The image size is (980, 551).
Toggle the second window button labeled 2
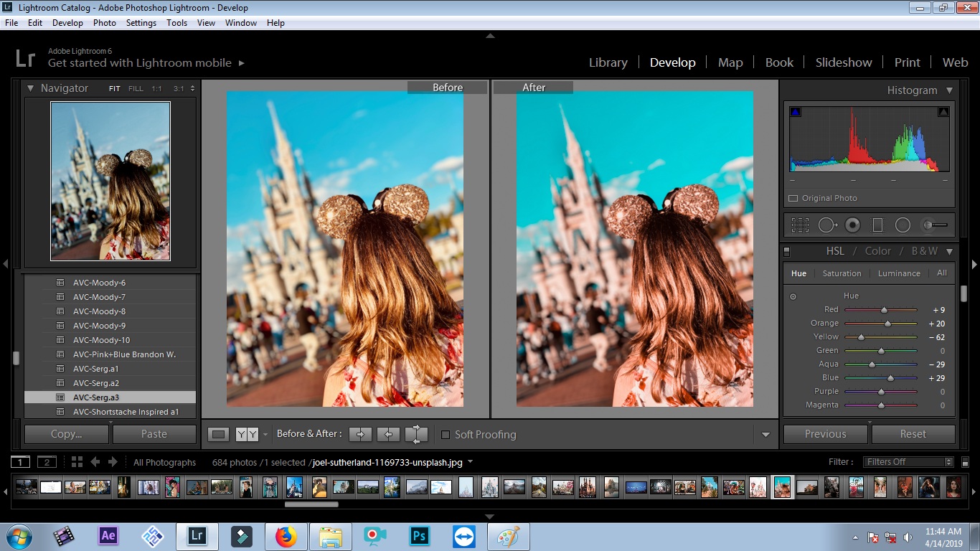point(47,462)
